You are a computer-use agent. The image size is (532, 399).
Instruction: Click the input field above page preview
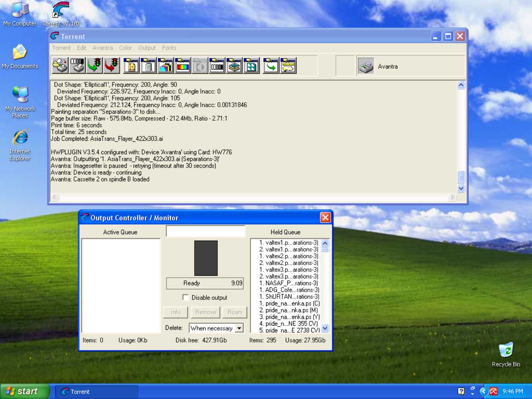click(205, 231)
